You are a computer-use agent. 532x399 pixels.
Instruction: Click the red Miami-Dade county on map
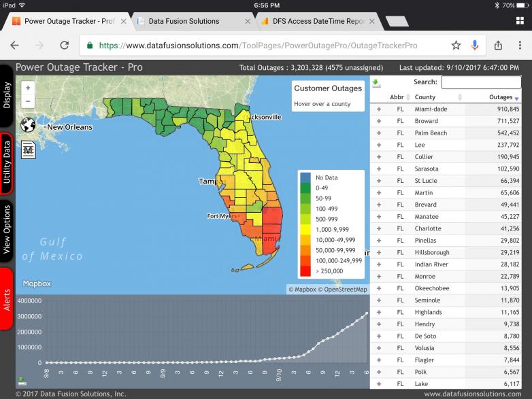click(269, 243)
